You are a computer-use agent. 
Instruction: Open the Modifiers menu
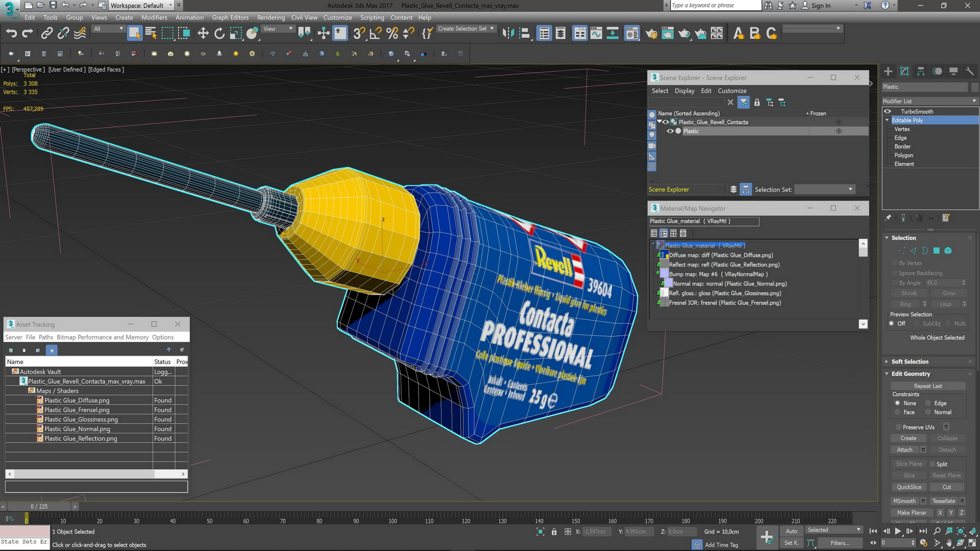pyautogui.click(x=154, y=17)
